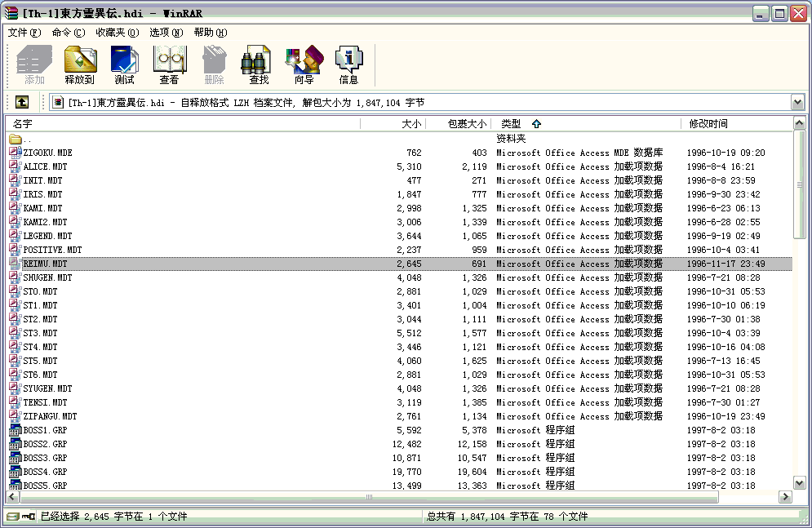
Task: Click the vertical scrollbar up arrow
Action: click(799, 123)
